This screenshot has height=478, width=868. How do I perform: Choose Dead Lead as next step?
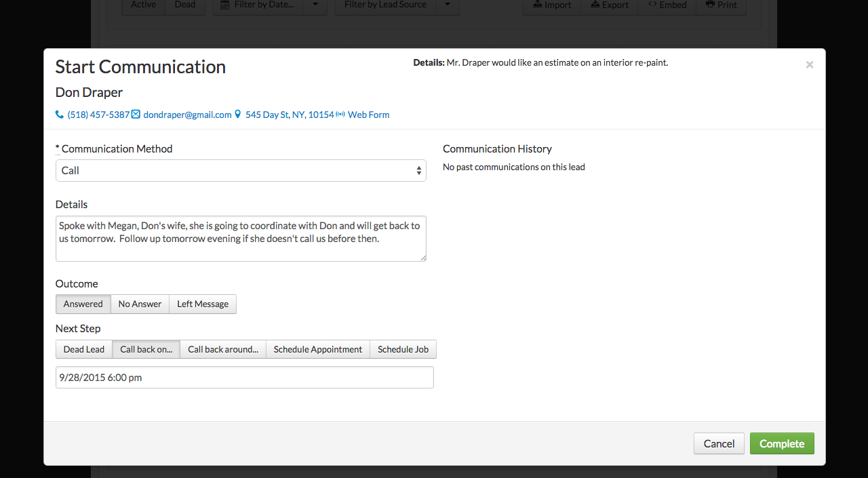point(83,349)
